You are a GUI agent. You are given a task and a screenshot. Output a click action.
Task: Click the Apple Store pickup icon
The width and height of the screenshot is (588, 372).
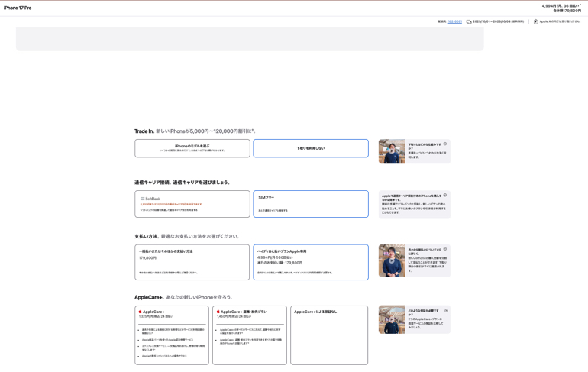coord(536,21)
